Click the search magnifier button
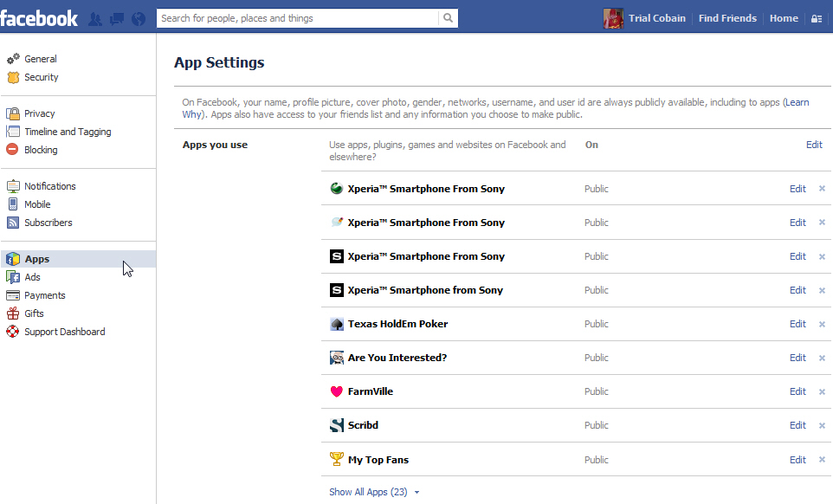This screenshot has height=504, width=833. (448, 18)
